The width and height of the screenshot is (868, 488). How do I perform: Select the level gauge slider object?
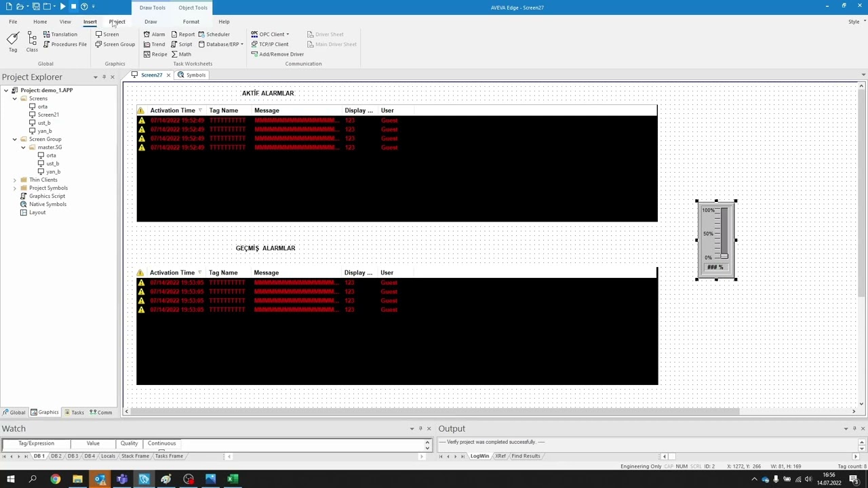716,239
